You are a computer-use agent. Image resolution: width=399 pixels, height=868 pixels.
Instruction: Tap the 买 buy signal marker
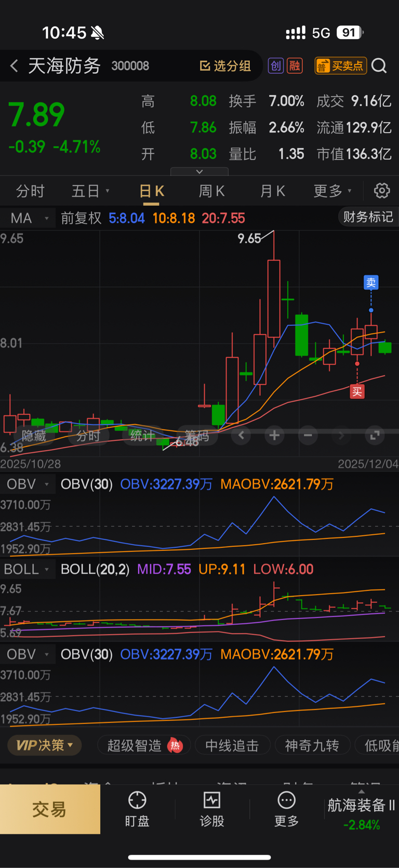[x=357, y=391]
